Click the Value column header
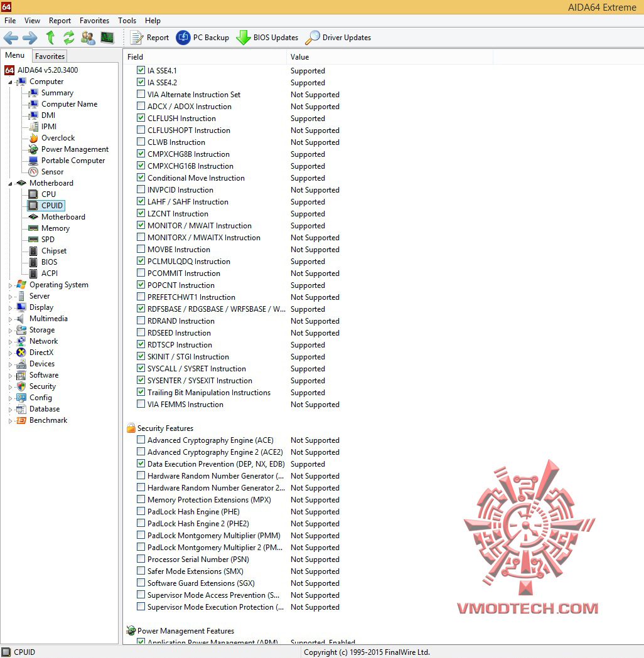The image size is (644, 658). click(390, 56)
